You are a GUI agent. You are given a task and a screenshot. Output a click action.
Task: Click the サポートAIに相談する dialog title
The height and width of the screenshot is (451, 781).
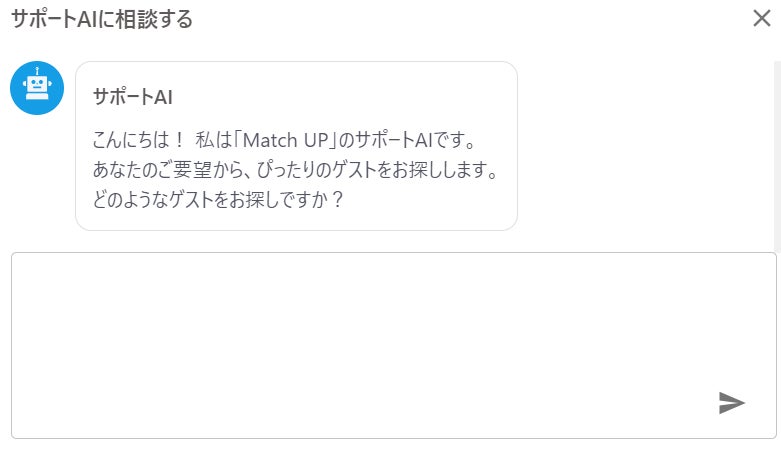102,19
